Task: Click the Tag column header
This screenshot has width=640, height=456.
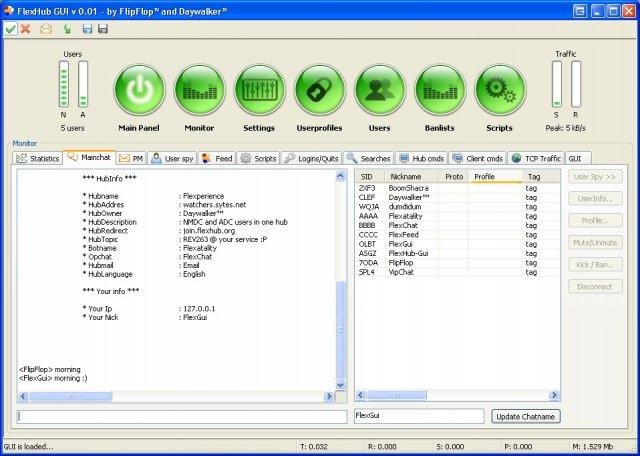Action: point(541,177)
